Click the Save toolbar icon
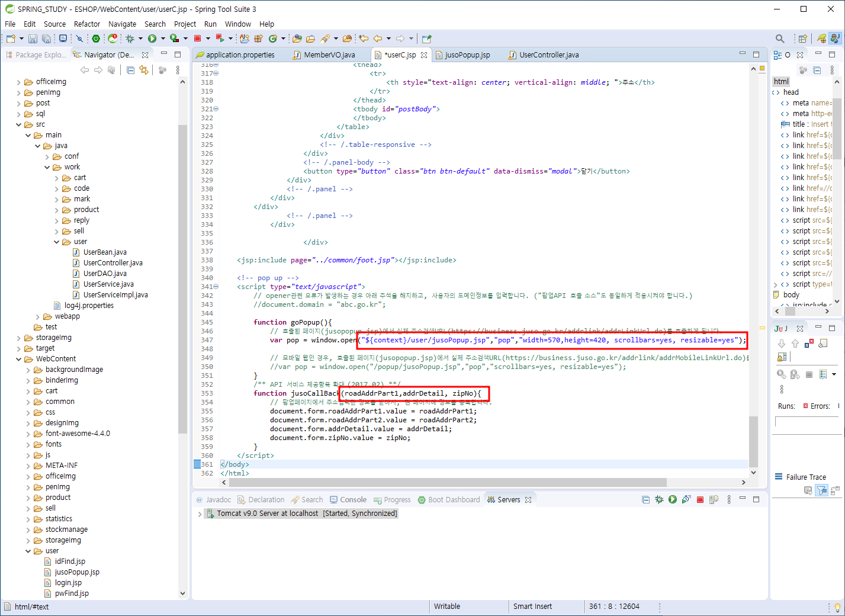This screenshot has width=845, height=616. tap(33, 38)
